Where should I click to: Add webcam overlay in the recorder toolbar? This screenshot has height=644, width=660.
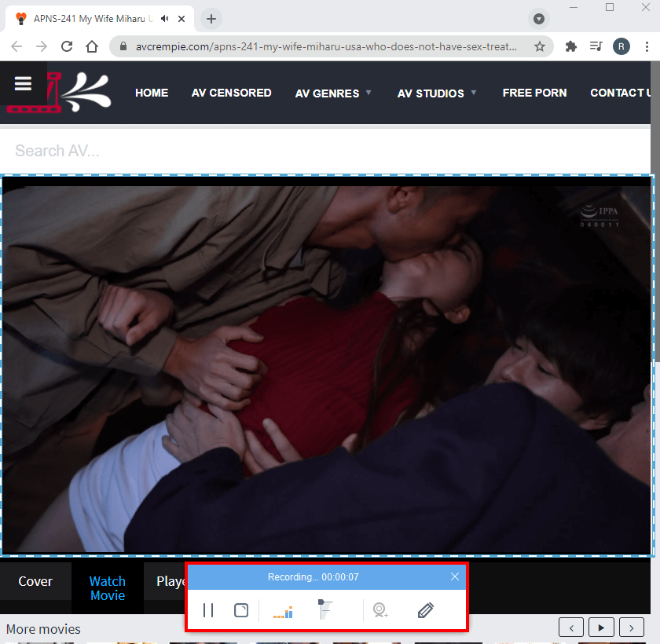pos(380,610)
